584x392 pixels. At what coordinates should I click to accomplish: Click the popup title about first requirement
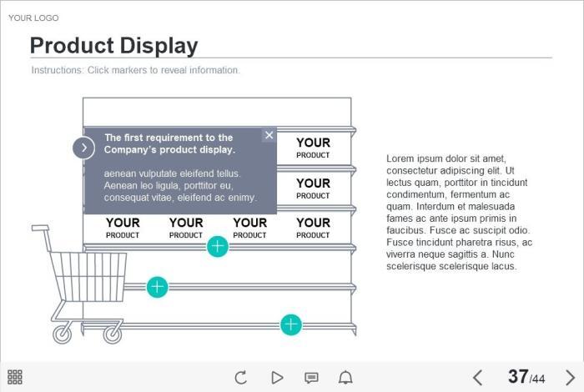click(x=169, y=143)
